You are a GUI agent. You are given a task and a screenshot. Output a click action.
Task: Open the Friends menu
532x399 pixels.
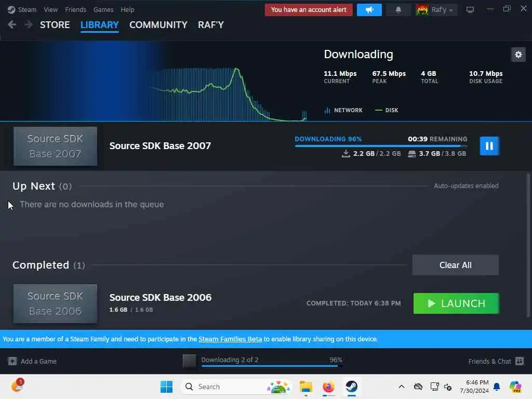point(76,9)
